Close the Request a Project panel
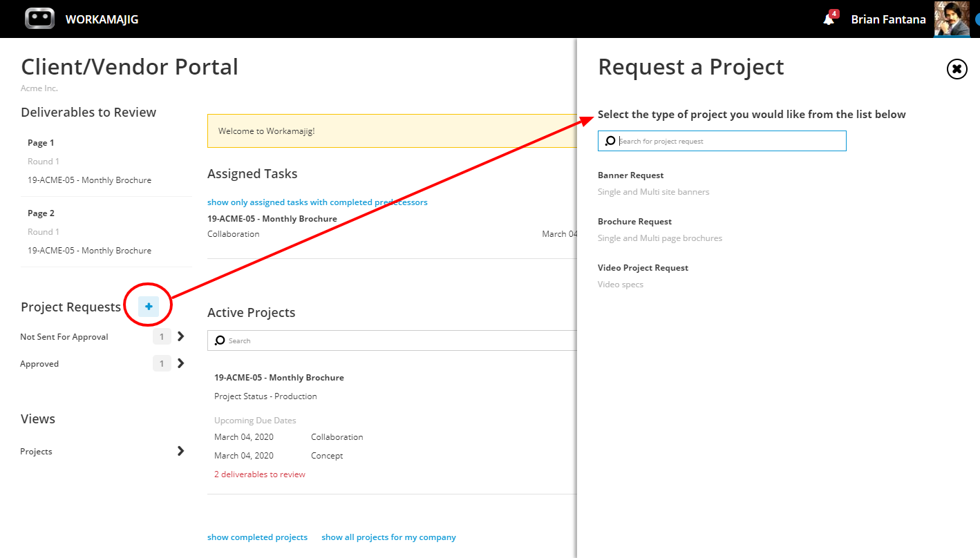This screenshot has width=980, height=558. tap(957, 69)
